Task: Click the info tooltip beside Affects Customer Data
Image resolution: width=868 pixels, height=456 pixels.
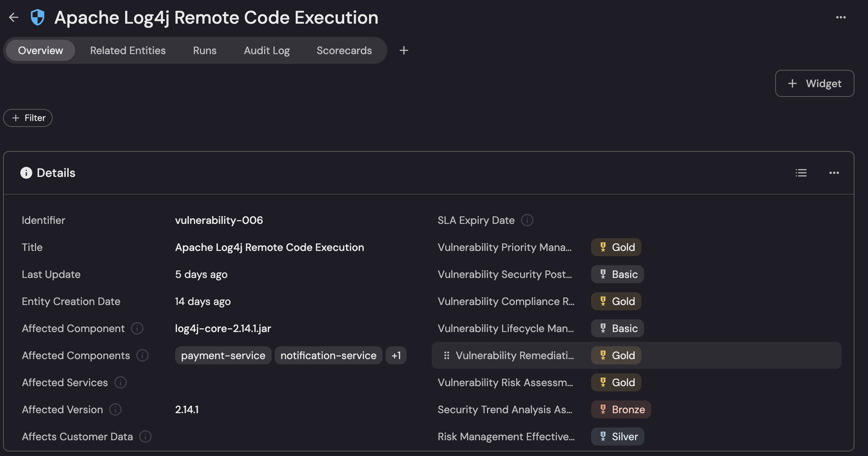Action: 145,436
